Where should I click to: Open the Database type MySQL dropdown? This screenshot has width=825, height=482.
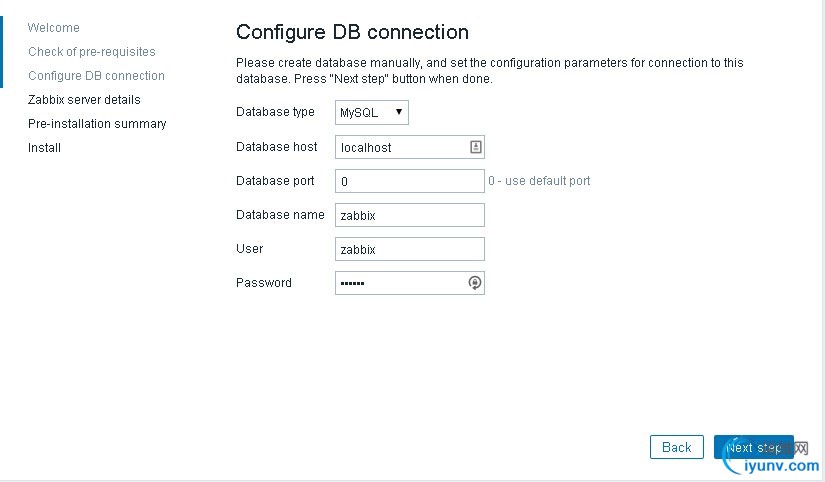tap(372, 113)
